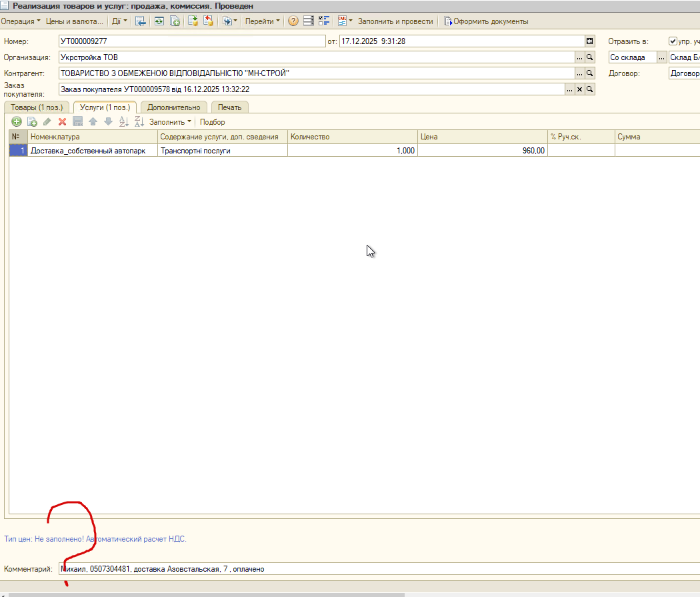
Task: Delete the selected row with red X
Action: coord(62,121)
